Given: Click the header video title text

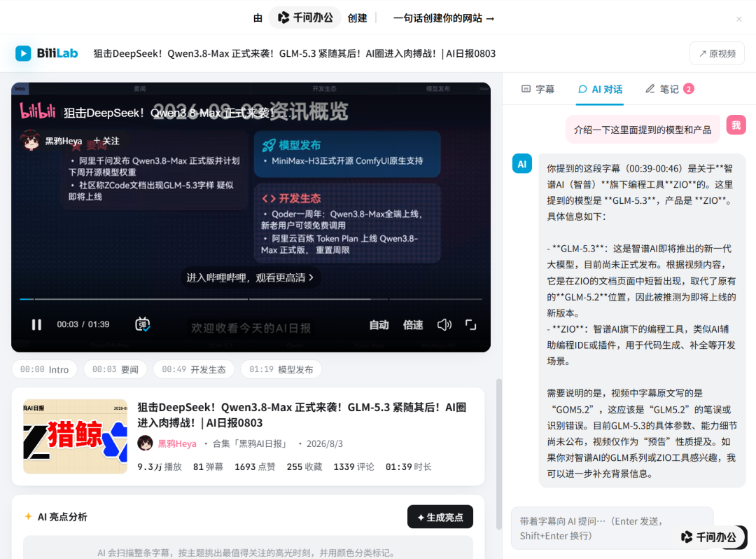Looking at the screenshot, I should click(295, 53).
